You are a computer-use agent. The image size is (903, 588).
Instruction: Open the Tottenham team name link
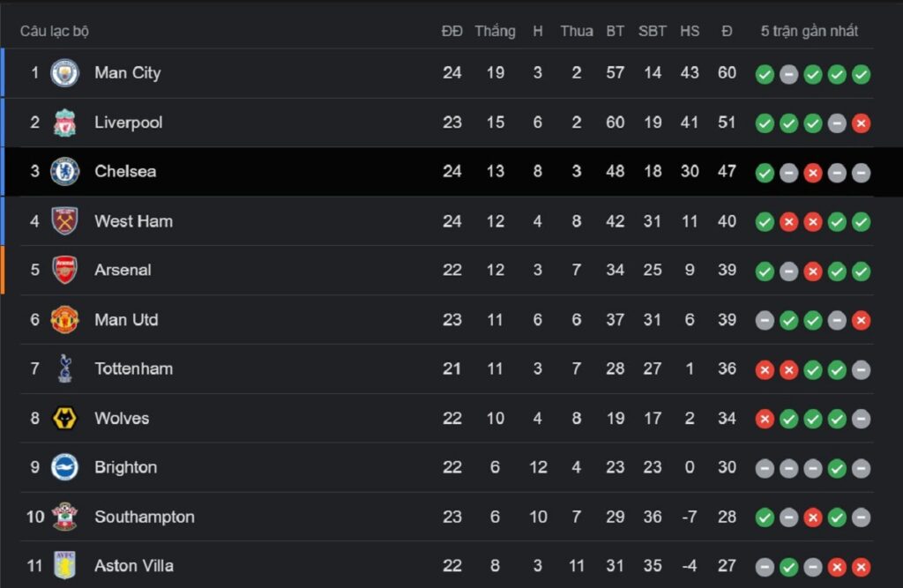tap(134, 368)
